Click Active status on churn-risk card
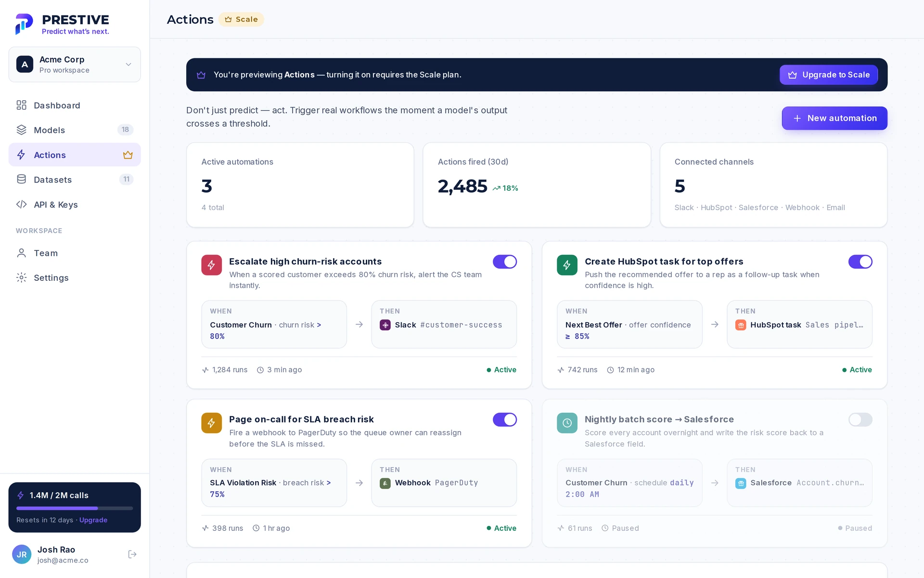The width and height of the screenshot is (924, 578). coord(501,370)
